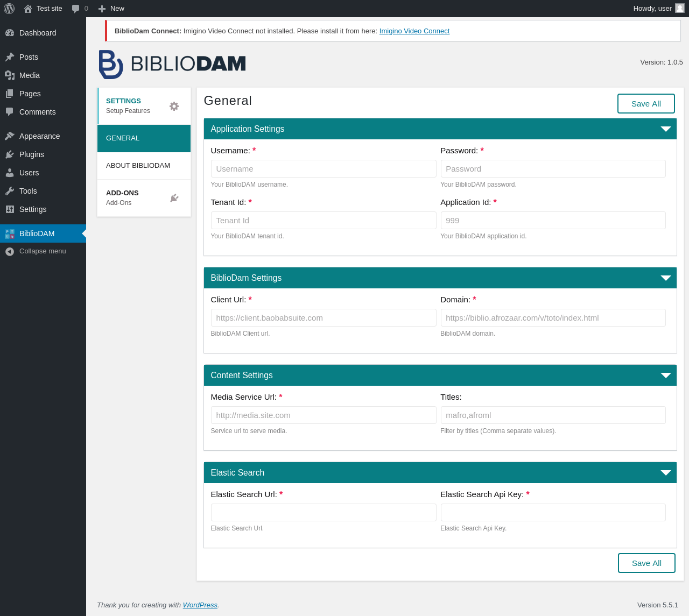Click the Posts pushpin icon
The height and width of the screenshot is (616, 689).
pyautogui.click(x=10, y=57)
